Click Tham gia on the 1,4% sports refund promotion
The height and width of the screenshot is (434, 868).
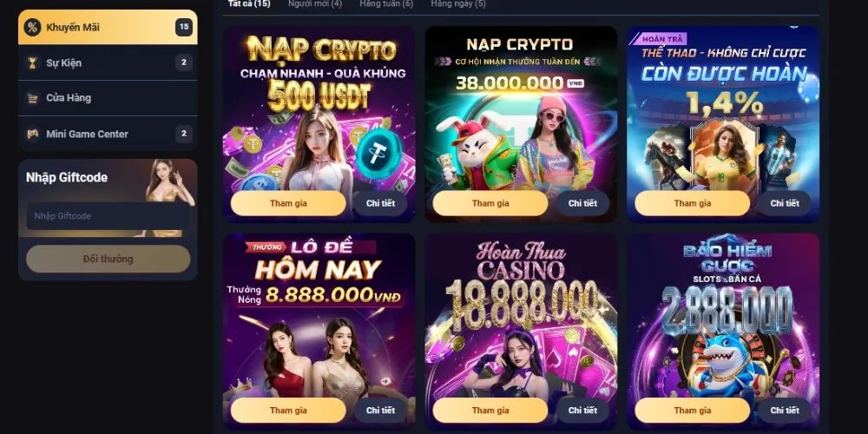693,203
